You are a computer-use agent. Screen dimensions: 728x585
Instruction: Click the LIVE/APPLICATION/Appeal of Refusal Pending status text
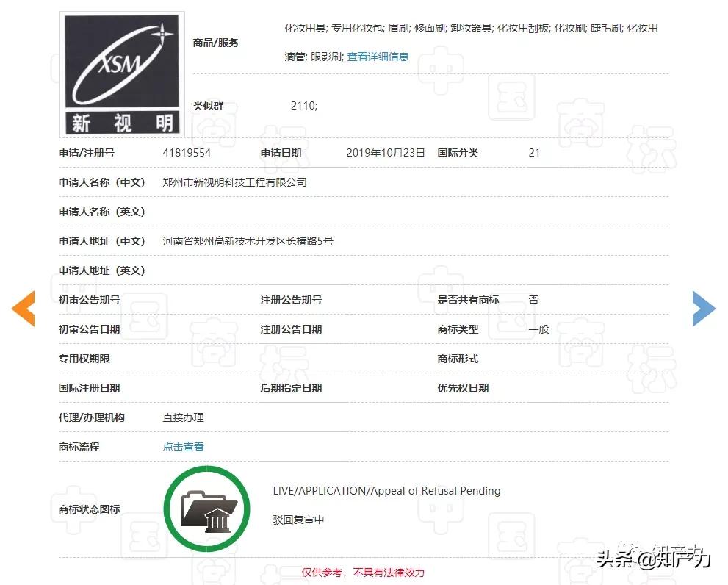tap(387, 490)
